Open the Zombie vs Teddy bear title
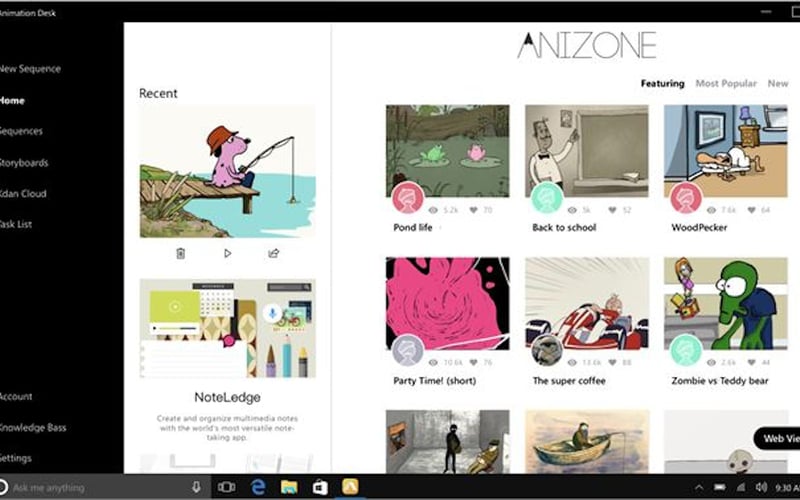This screenshot has height=500, width=800. click(720, 381)
